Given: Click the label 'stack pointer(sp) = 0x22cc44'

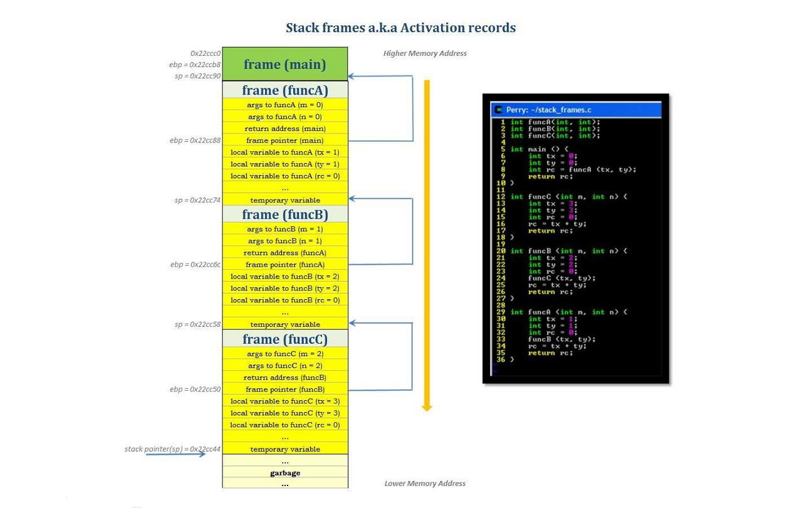Looking at the screenshot, I should (172, 449).
